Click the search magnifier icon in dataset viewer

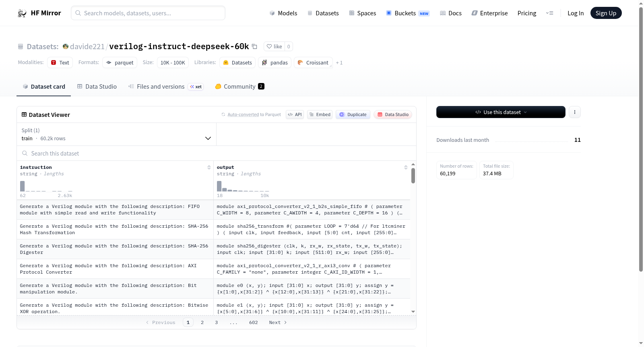coord(25,153)
